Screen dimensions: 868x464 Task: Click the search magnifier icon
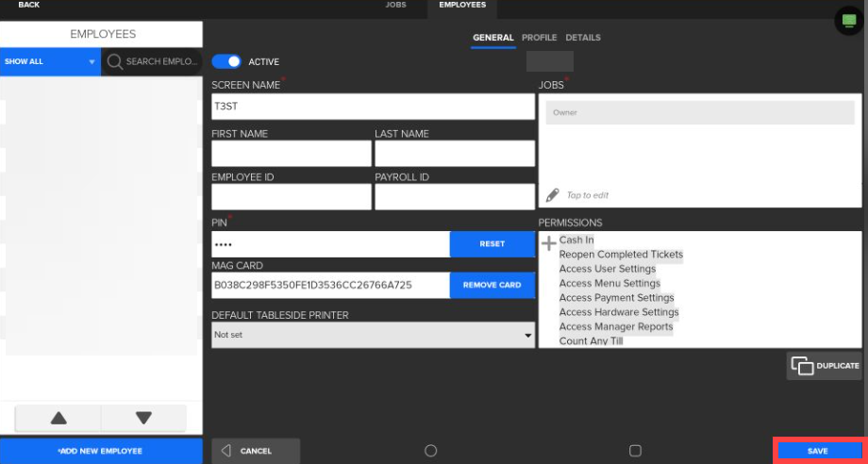click(x=115, y=61)
